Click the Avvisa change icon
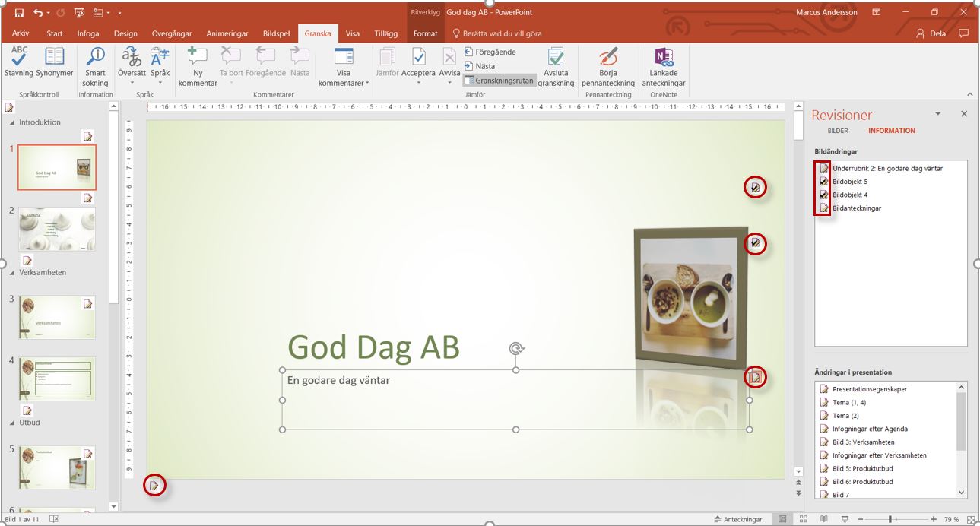The height and width of the screenshot is (526, 980). tap(449, 57)
